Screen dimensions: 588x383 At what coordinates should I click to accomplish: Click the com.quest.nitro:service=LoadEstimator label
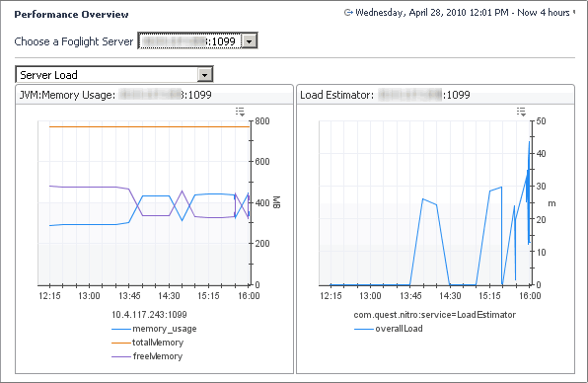pyautogui.click(x=435, y=315)
